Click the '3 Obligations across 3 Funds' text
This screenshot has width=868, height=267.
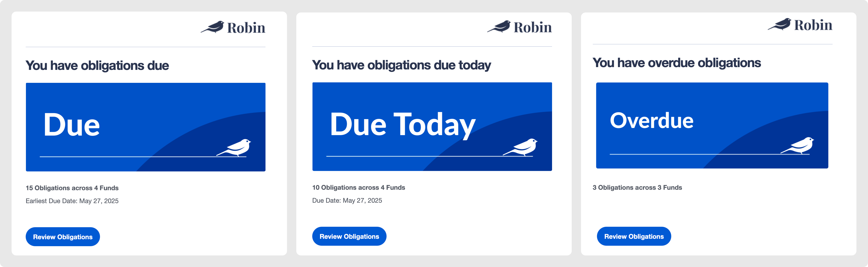(x=637, y=188)
